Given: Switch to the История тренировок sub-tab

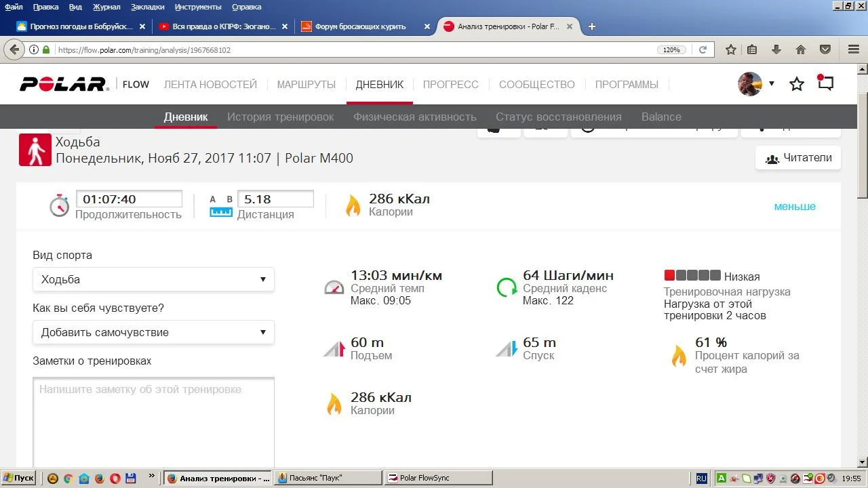Looking at the screenshot, I should click(x=281, y=117).
